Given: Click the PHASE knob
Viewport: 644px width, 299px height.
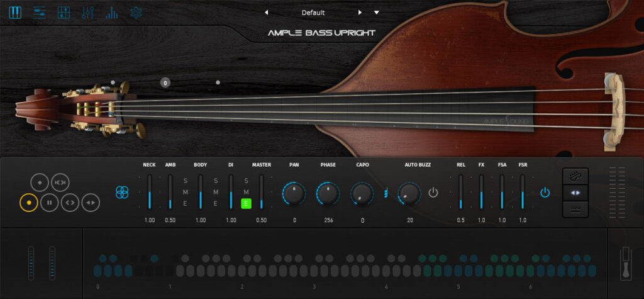Looking at the screenshot, I should click(x=328, y=193).
